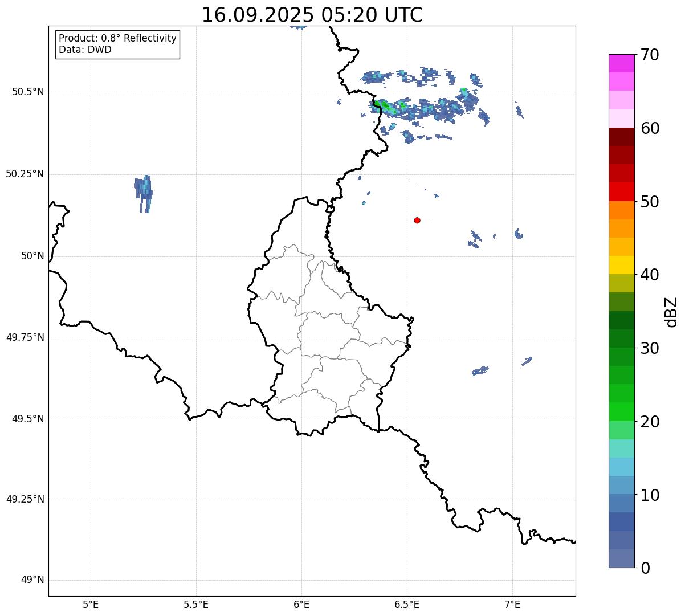Click the 49°N latitude axis label

tap(32, 580)
